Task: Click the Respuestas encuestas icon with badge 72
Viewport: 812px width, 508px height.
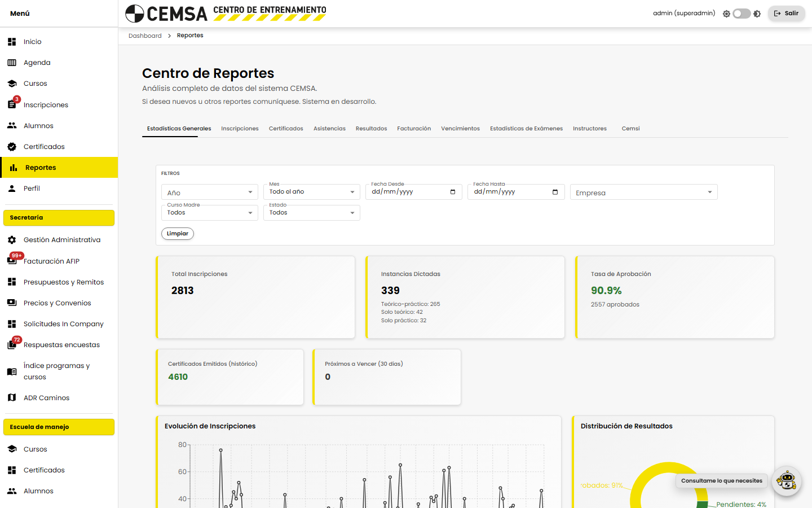Action: click(x=12, y=345)
